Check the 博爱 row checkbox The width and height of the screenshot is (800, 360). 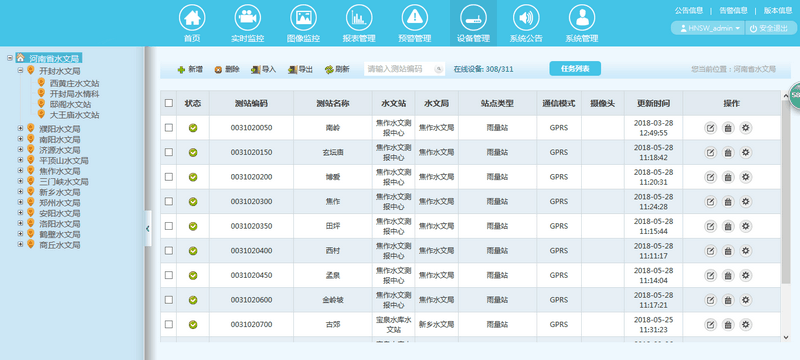(x=169, y=176)
